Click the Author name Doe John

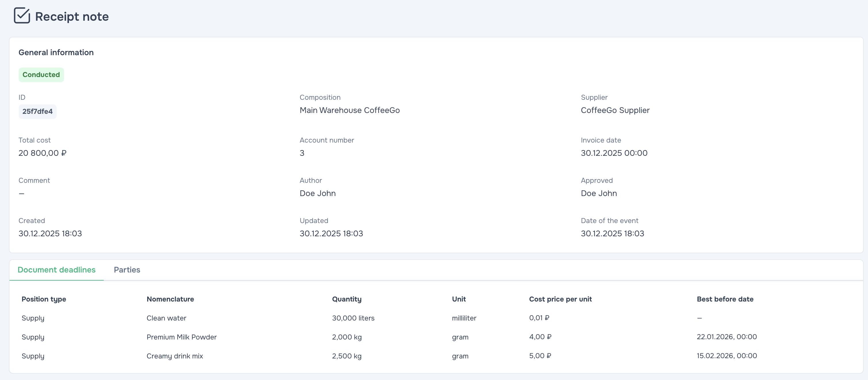(x=317, y=193)
